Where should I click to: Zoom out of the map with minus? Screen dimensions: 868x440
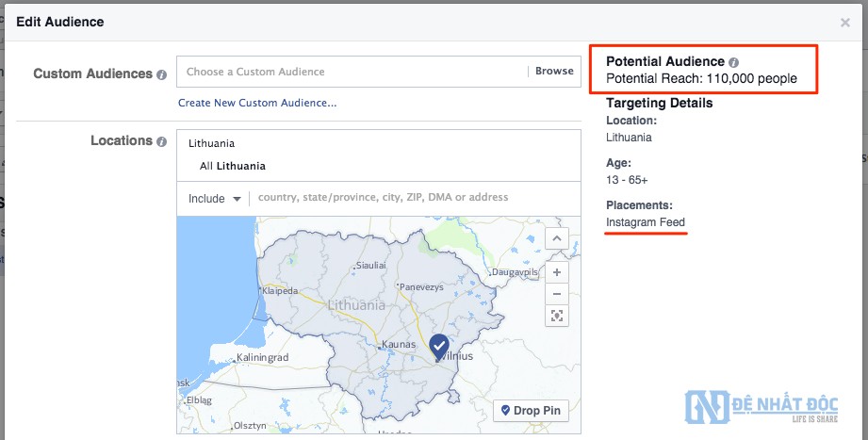(x=557, y=293)
